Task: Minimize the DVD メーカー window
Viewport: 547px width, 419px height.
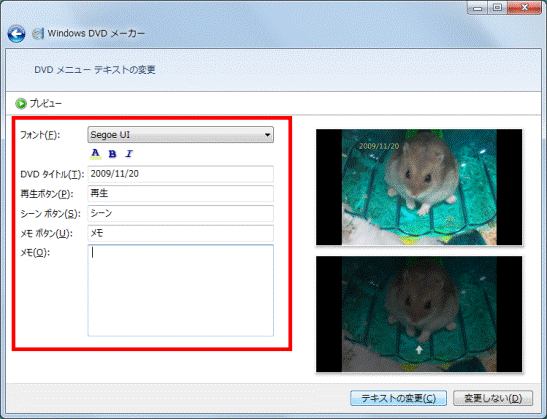Action: click(478, 8)
